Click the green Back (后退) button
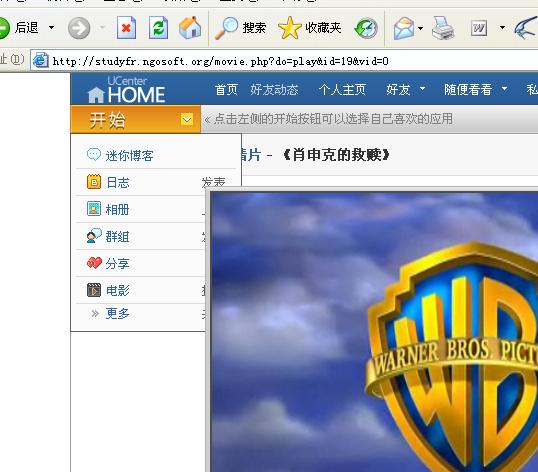The image size is (538, 472). [19, 27]
